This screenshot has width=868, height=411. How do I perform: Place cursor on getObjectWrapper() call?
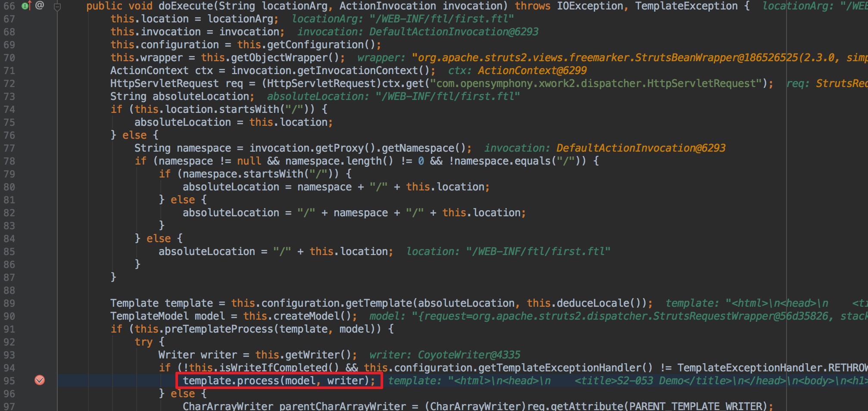point(285,58)
